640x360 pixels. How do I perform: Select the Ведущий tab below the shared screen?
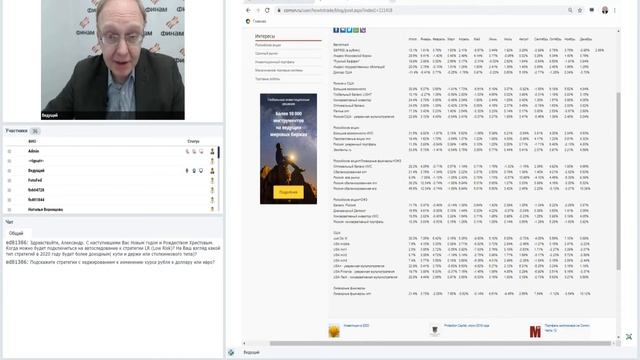[x=251, y=352]
